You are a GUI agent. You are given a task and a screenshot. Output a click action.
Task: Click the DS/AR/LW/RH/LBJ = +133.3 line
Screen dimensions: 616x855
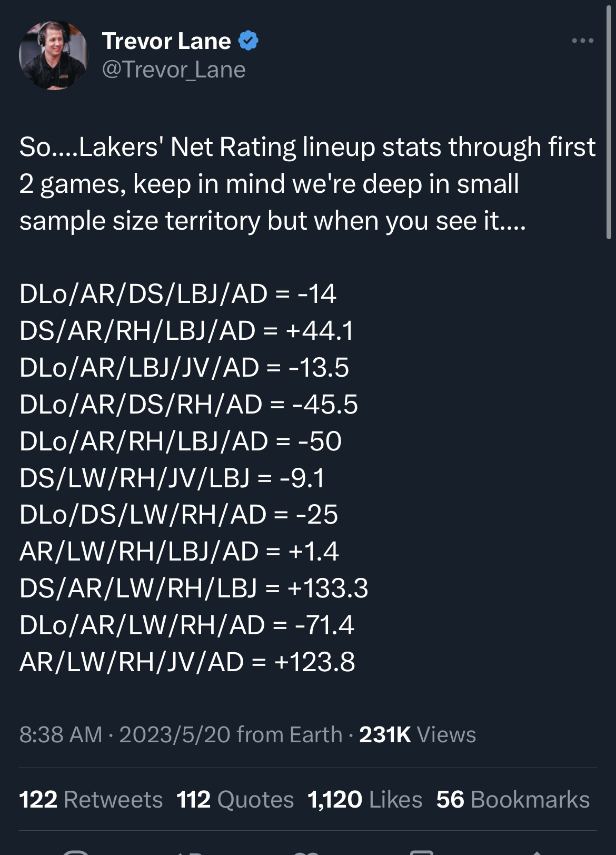click(194, 588)
